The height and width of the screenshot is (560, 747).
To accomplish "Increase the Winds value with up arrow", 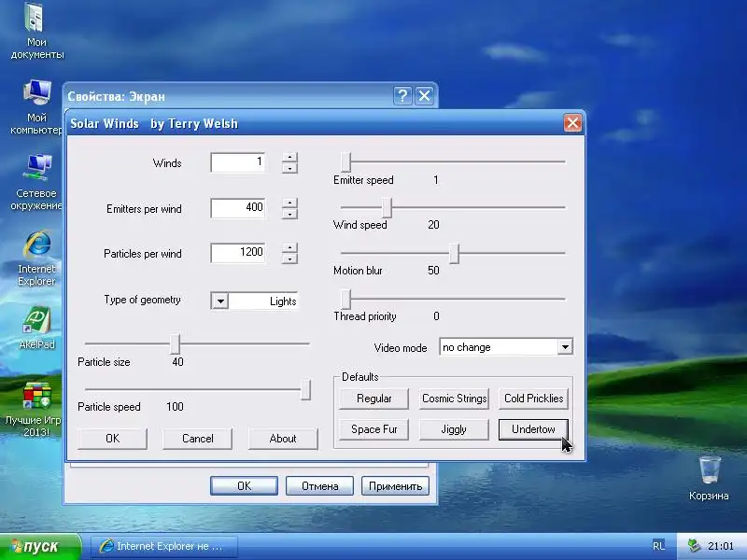I will click(289, 157).
